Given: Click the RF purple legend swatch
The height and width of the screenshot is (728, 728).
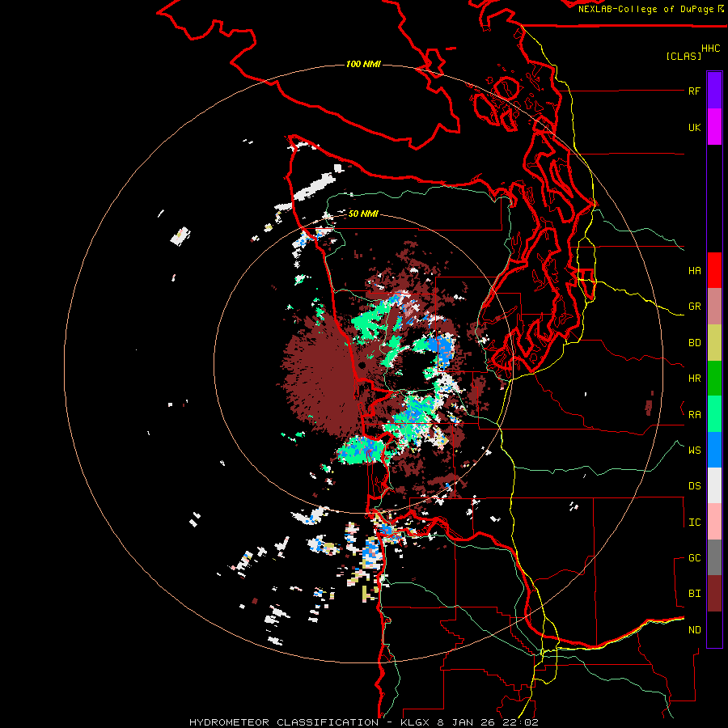Looking at the screenshot, I should 714,91.
